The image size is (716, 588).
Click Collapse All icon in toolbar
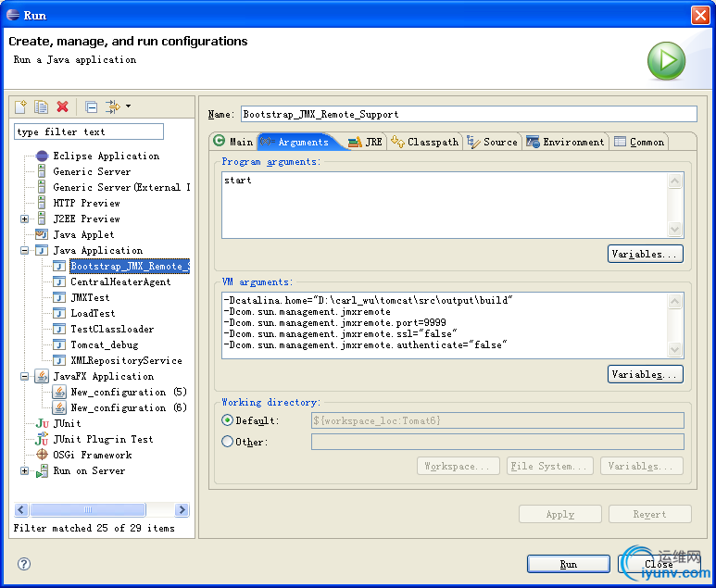point(91,106)
